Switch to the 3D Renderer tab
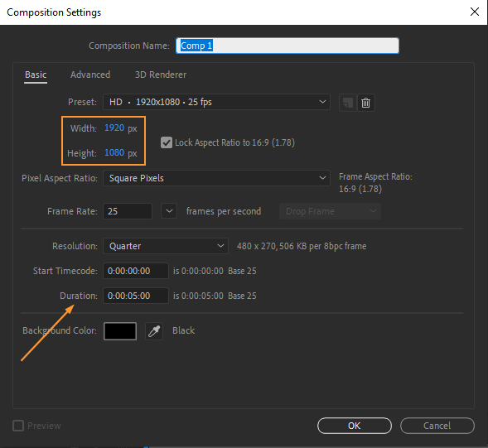The image size is (488, 448). coord(161,75)
